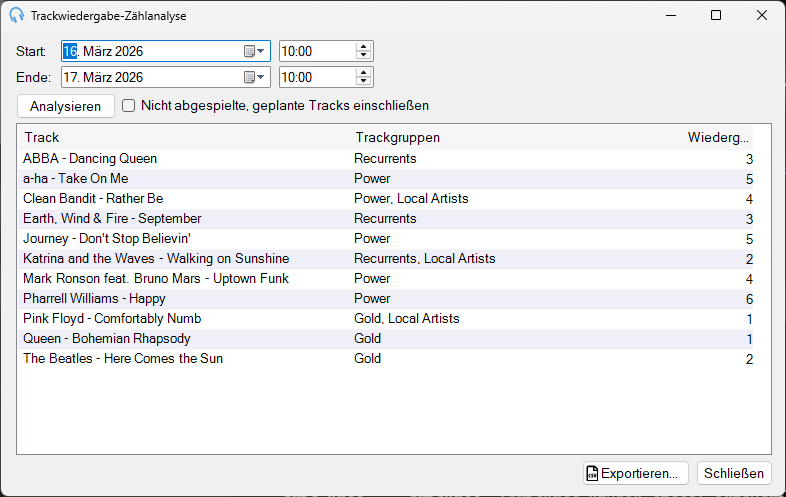Image resolution: width=786 pixels, height=497 pixels.
Task: Increase the Ende time with up arrow
Action: (363, 73)
